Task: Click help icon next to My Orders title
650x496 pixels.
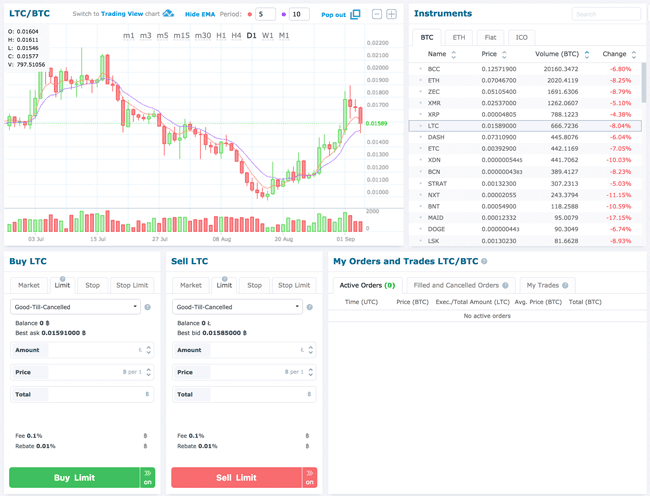Action: 484,261
